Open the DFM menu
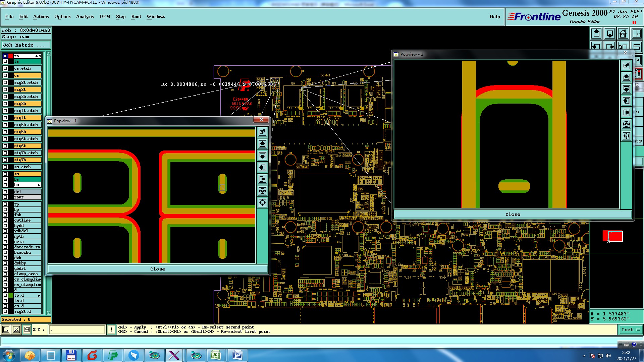 click(105, 16)
